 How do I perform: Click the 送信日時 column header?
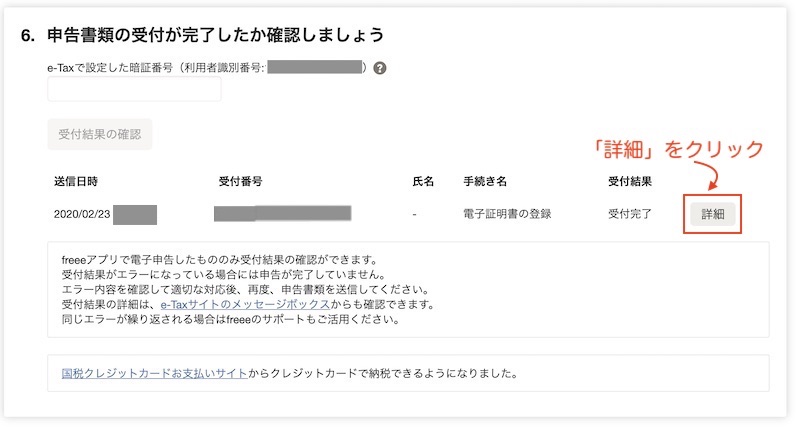click(x=76, y=181)
